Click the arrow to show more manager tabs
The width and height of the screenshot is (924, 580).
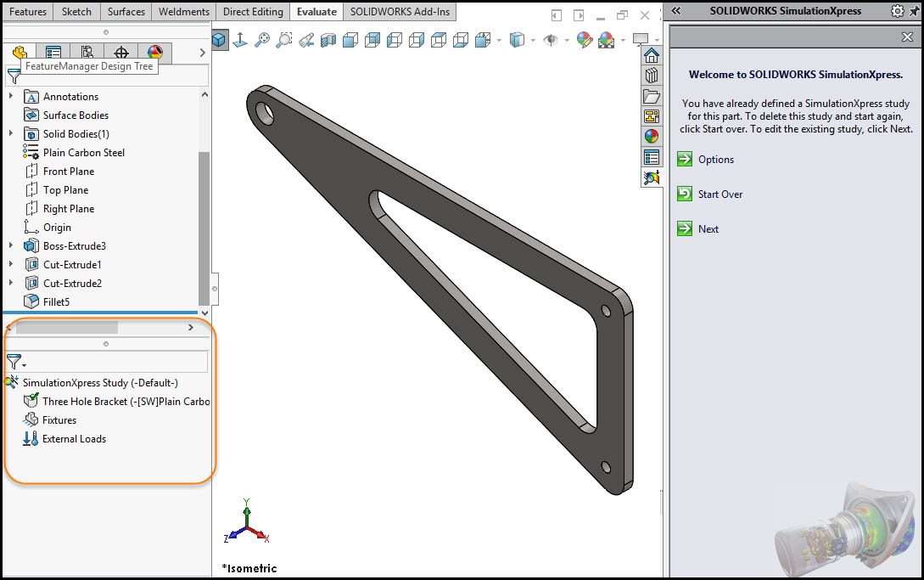[202, 53]
